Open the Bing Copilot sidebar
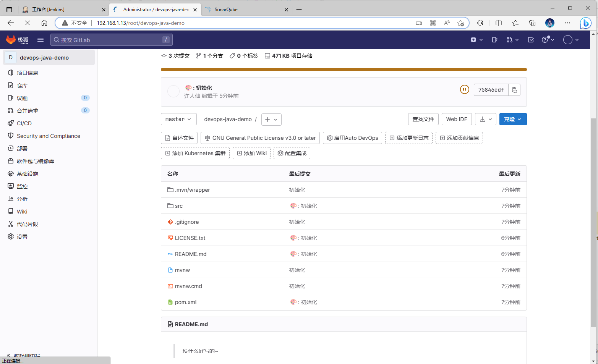This screenshot has height=364, width=598. (585, 23)
